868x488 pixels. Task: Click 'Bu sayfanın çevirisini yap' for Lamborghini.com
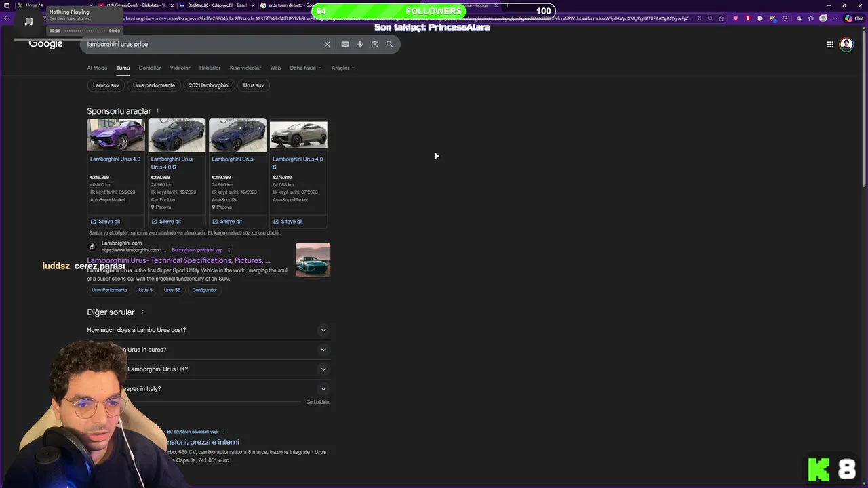click(x=197, y=250)
